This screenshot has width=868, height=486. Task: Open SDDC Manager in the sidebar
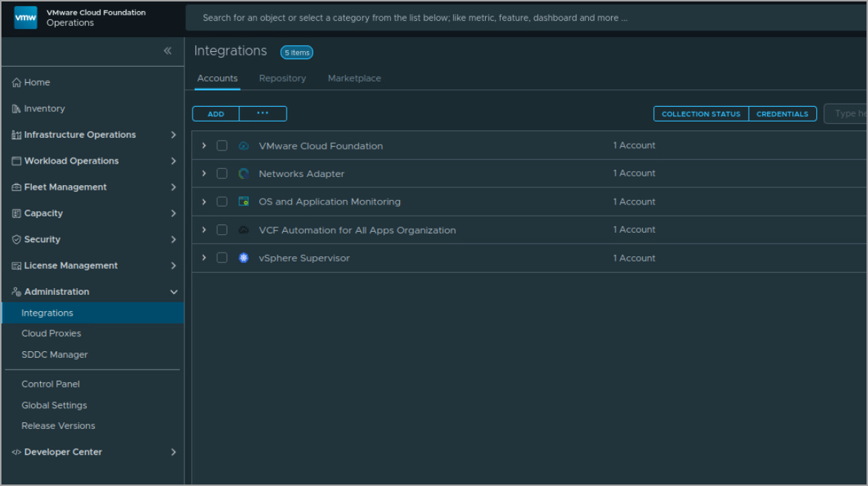click(55, 355)
